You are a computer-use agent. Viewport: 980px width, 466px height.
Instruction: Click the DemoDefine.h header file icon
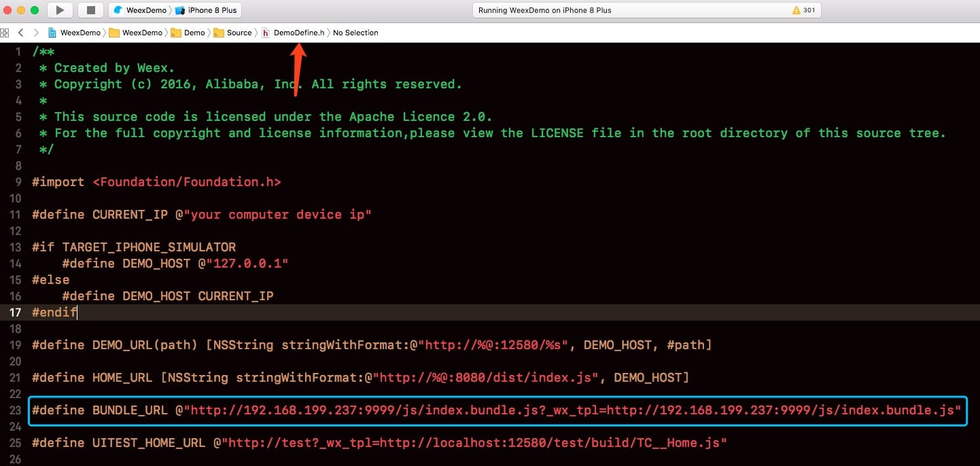tap(266, 33)
